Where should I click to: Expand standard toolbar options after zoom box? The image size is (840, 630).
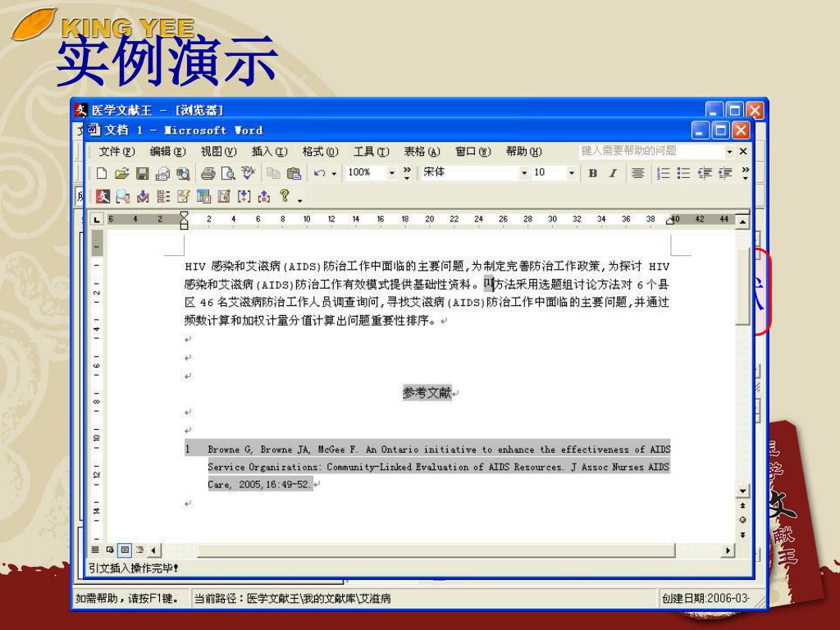[x=407, y=172]
